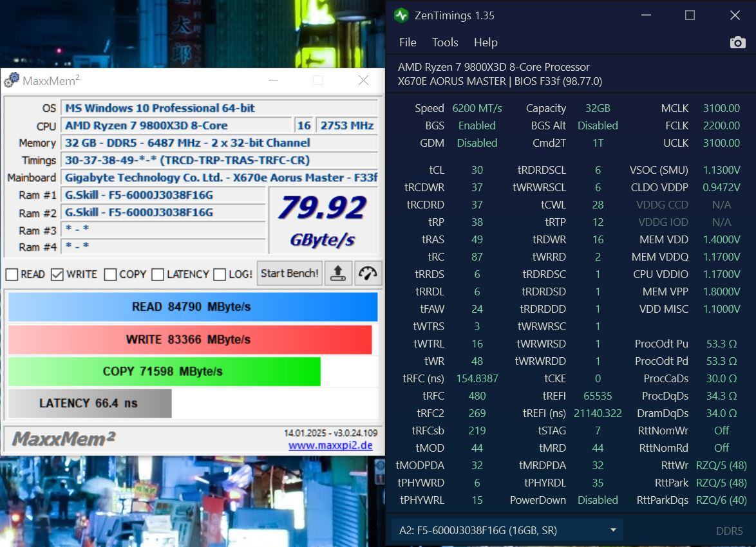
Task: Click the green COPY 71598 MByte/s bar
Action: click(x=164, y=371)
